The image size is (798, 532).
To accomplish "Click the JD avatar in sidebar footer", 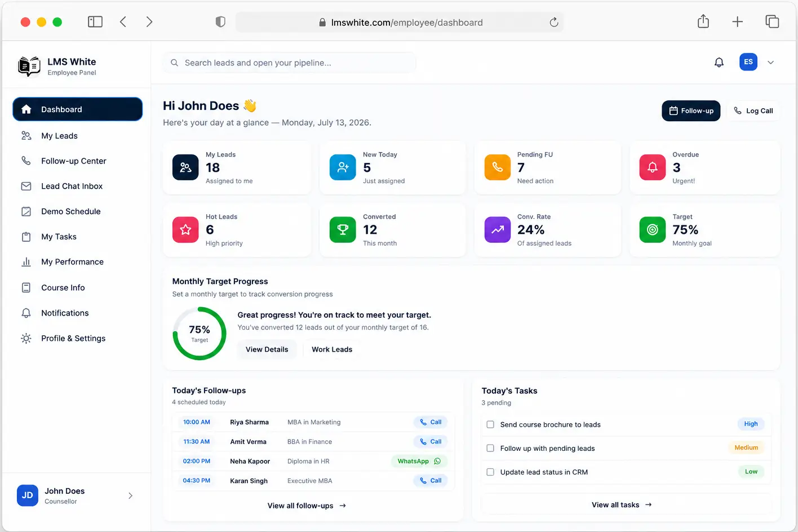I will (28, 495).
